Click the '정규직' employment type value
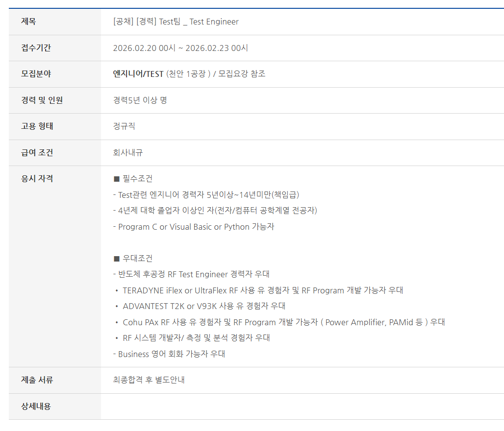Screen dimensions: 504x431 coord(124,126)
